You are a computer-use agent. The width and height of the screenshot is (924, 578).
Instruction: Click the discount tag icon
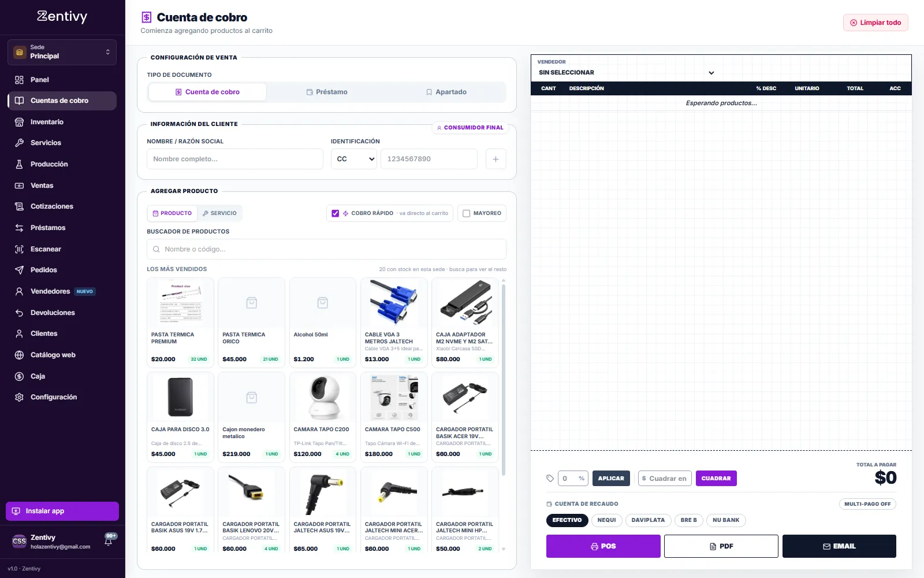(x=550, y=479)
